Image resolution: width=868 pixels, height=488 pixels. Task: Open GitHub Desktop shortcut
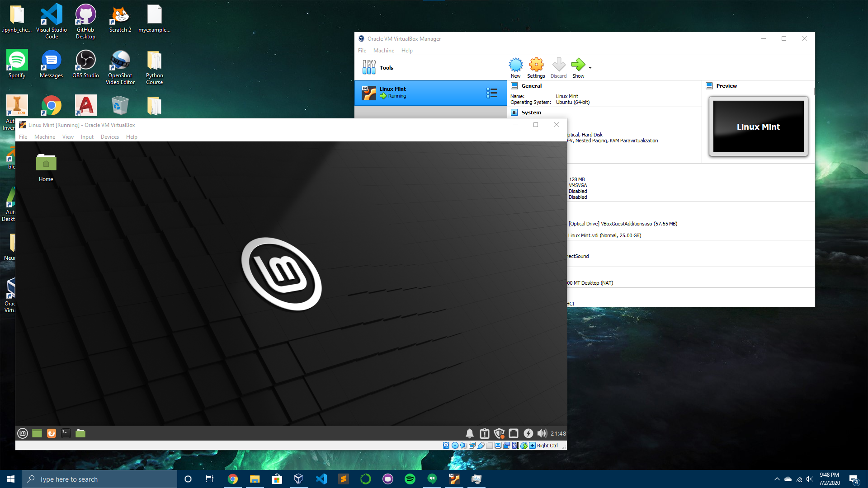(x=85, y=21)
